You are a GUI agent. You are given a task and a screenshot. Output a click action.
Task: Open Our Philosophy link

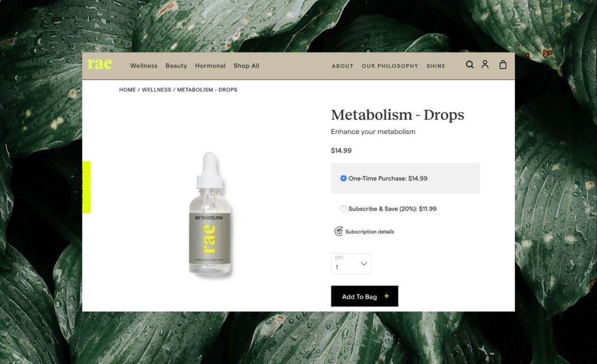pos(390,66)
